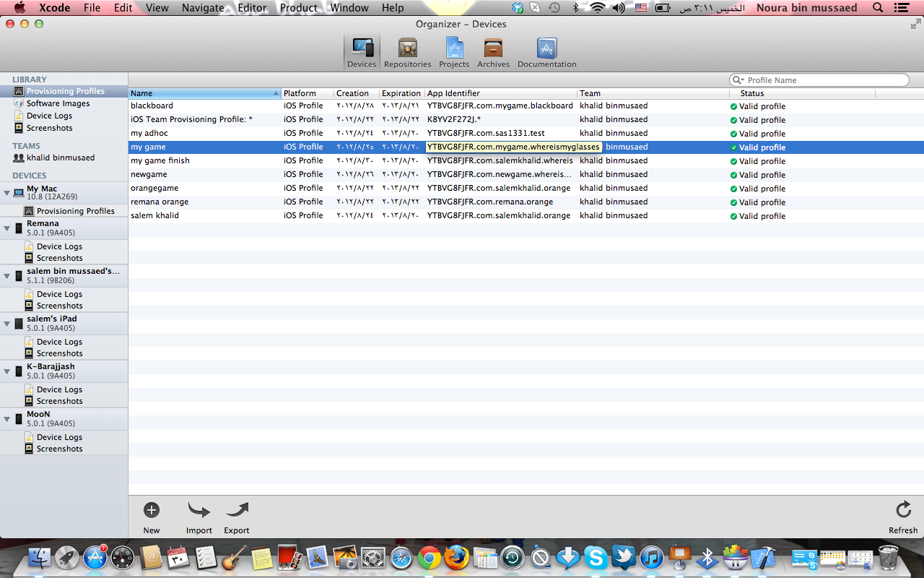Viewport: 924px width, 578px height.
Task: Open the Archives section
Action: coord(494,53)
